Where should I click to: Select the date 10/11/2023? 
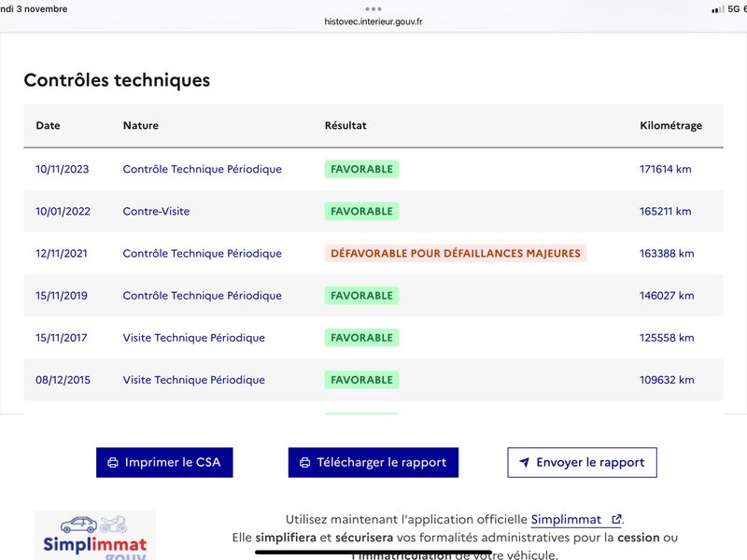pyautogui.click(x=63, y=169)
